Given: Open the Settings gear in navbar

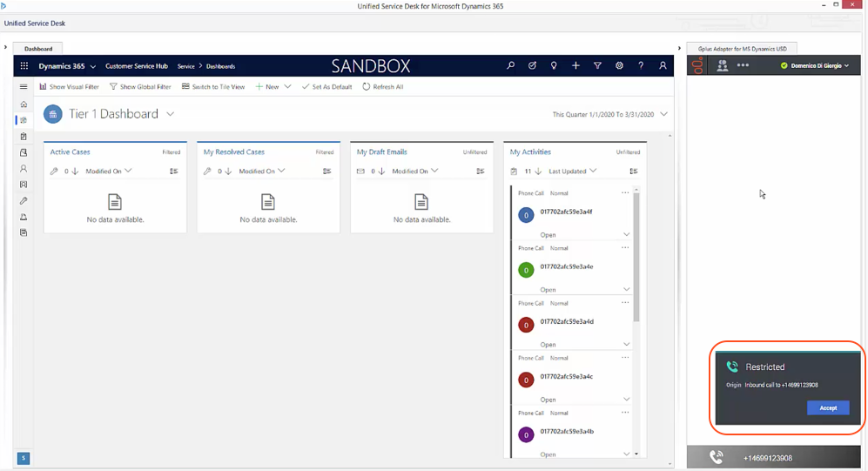Looking at the screenshot, I should click(x=619, y=65).
